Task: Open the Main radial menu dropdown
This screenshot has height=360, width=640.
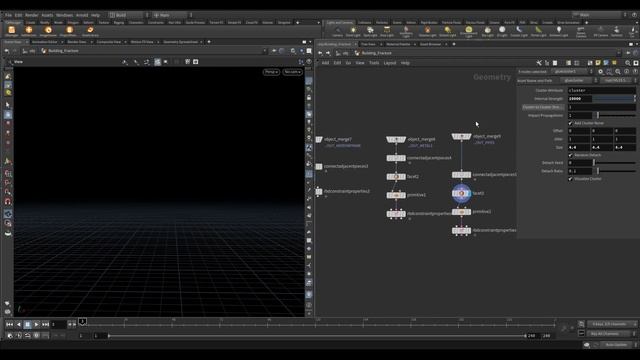Action: click(x=171, y=15)
